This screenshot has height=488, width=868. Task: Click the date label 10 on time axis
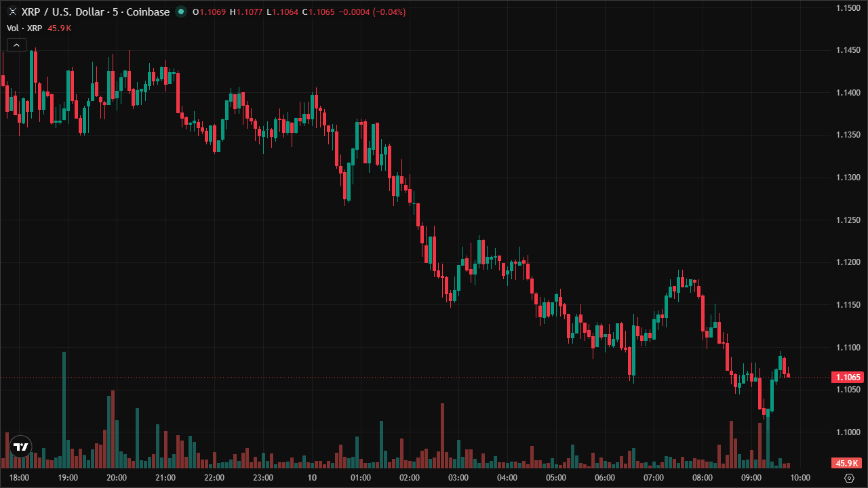pyautogui.click(x=312, y=478)
